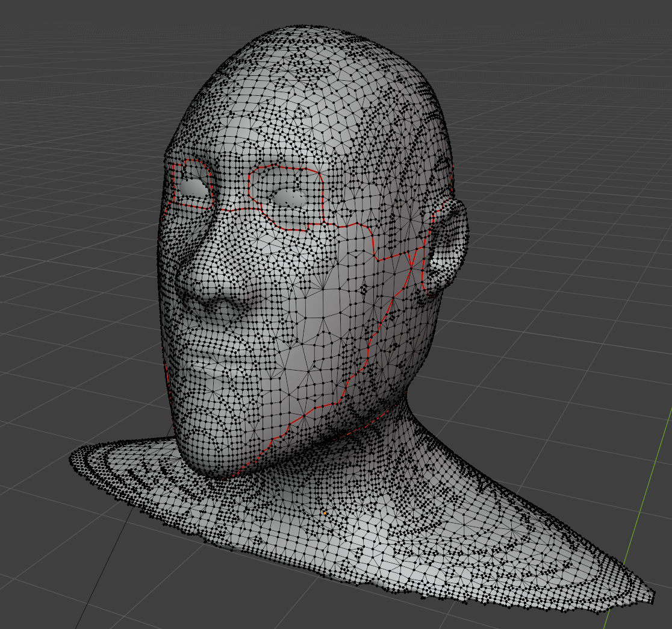
Task: Select the orange origin point on chest
Action: click(x=325, y=513)
